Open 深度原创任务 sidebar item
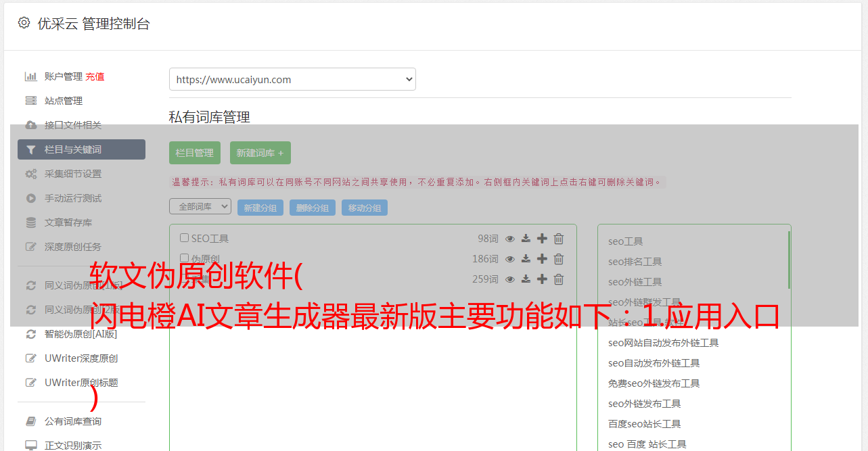The width and height of the screenshot is (868, 451). coord(73,247)
